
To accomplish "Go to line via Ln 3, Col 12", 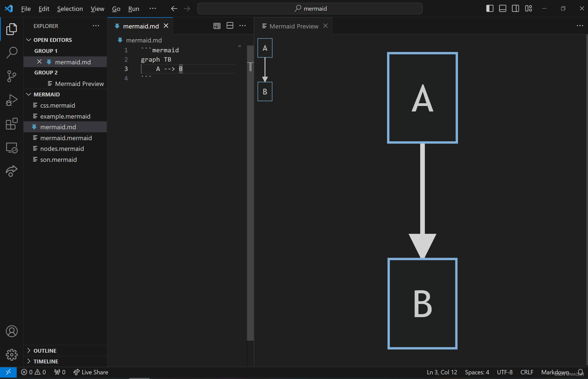I will pos(442,372).
